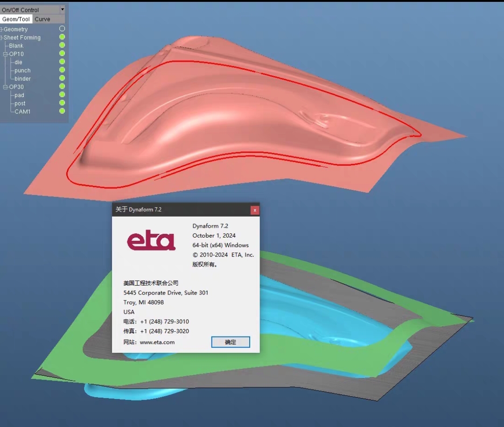The image size is (504, 427).
Task: Open the On/Off Control dropdown arrow
Action: coord(63,10)
